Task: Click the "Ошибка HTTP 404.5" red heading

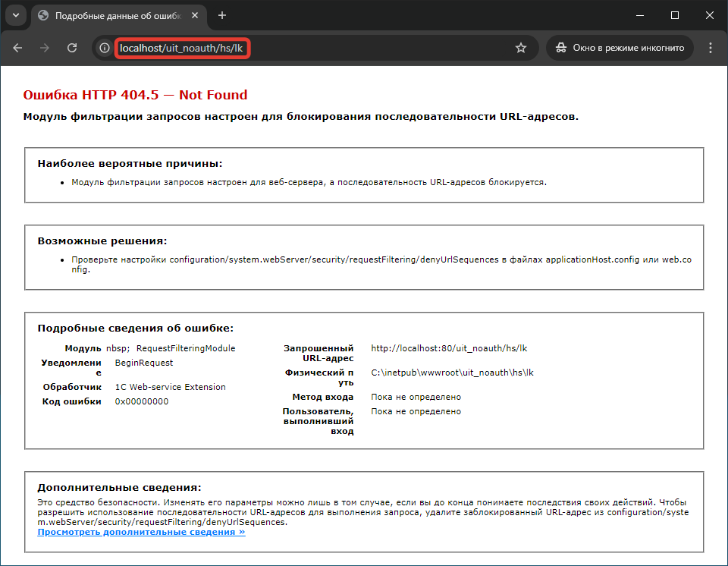Action: tap(135, 95)
